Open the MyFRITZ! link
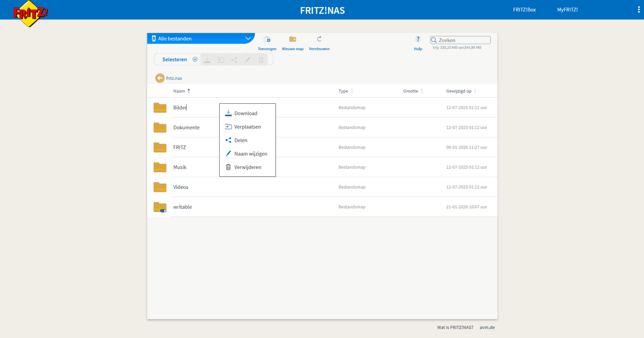This screenshot has width=644, height=338. (x=567, y=10)
